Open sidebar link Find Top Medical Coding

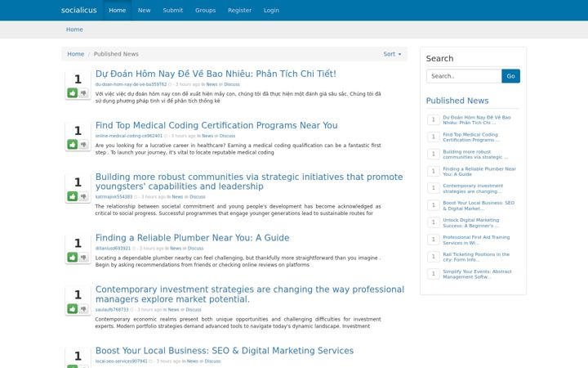471,137
